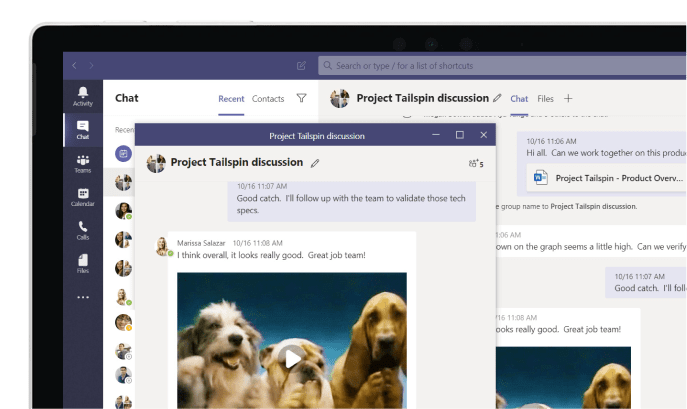Switch to the Recent tab
The image size is (687, 409).
click(x=231, y=99)
